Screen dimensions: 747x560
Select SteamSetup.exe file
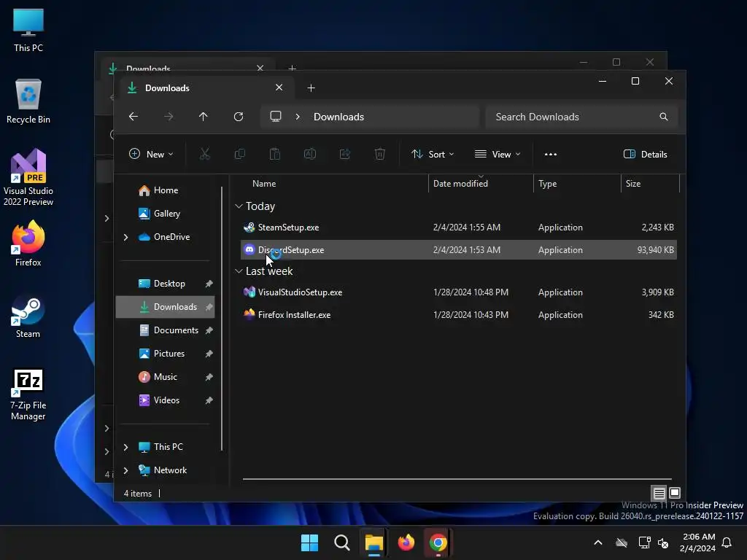(458, 227)
